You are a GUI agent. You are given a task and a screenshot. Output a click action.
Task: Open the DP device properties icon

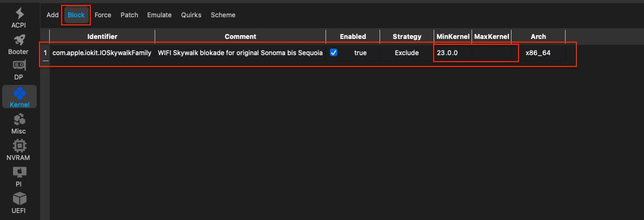tap(19, 66)
